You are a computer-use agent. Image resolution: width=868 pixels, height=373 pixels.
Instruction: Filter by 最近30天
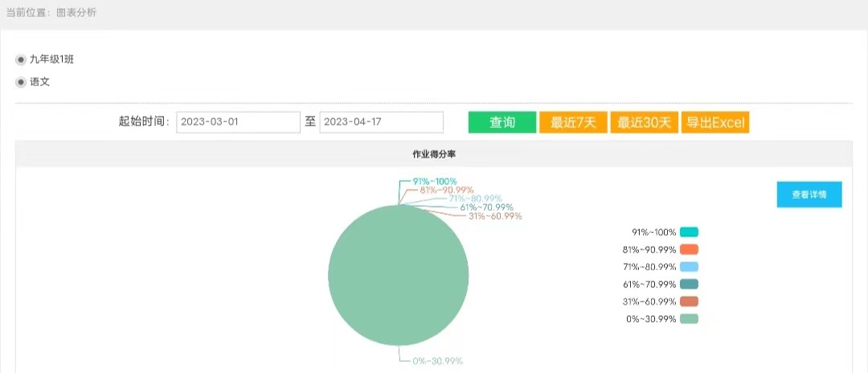pyautogui.click(x=644, y=122)
